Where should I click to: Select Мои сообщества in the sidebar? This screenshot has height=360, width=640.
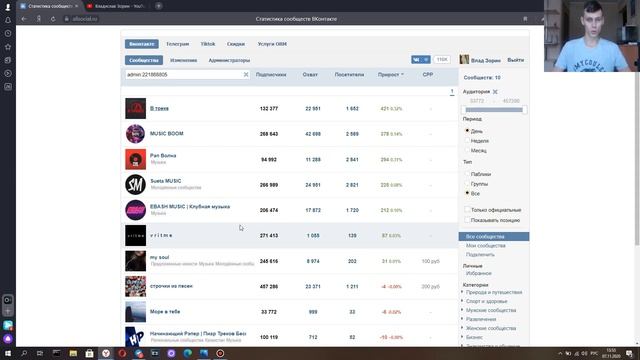pyautogui.click(x=486, y=246)
